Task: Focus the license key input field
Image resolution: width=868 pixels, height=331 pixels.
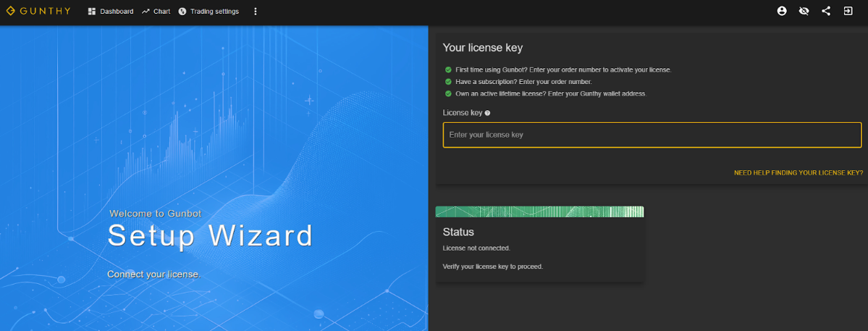Action: pos(652,135)
